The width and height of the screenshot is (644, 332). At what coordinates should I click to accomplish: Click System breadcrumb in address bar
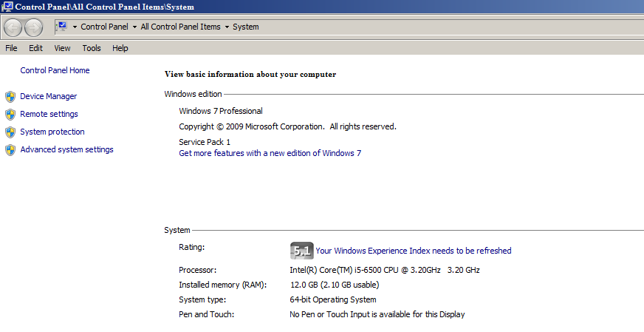246,27
